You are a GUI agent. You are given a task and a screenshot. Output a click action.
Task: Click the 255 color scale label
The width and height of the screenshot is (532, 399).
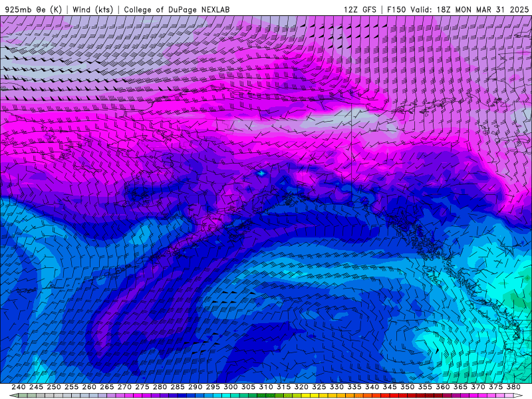[71, 387]
